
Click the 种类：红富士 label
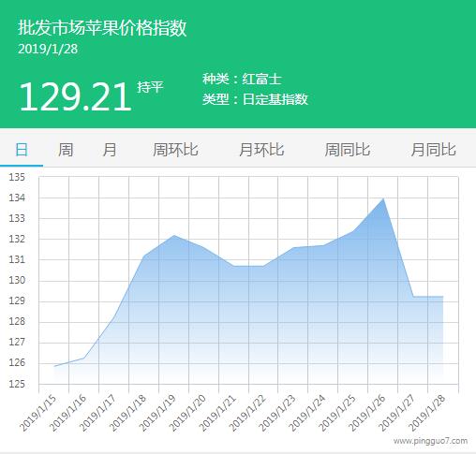(x=242, y=79)
